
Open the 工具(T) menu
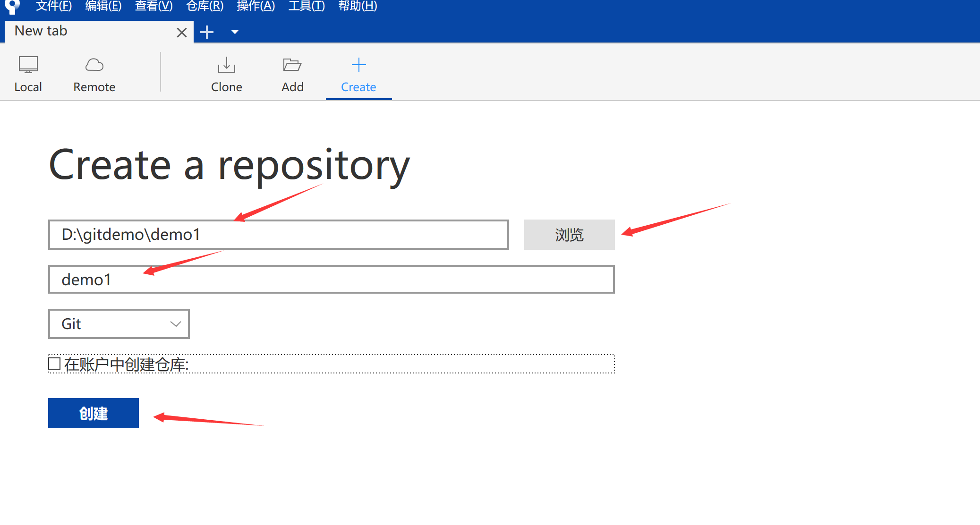point(307,6)
